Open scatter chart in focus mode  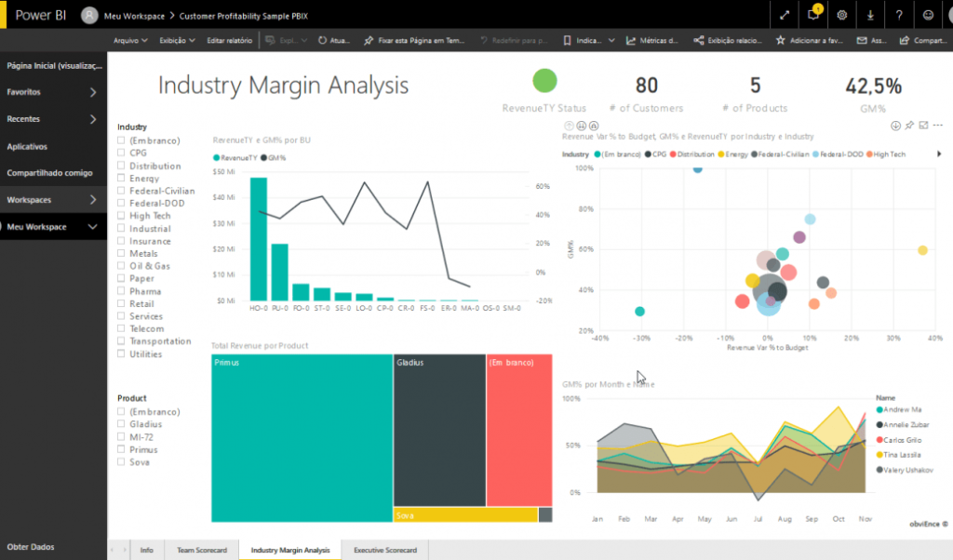coord(923,126)
